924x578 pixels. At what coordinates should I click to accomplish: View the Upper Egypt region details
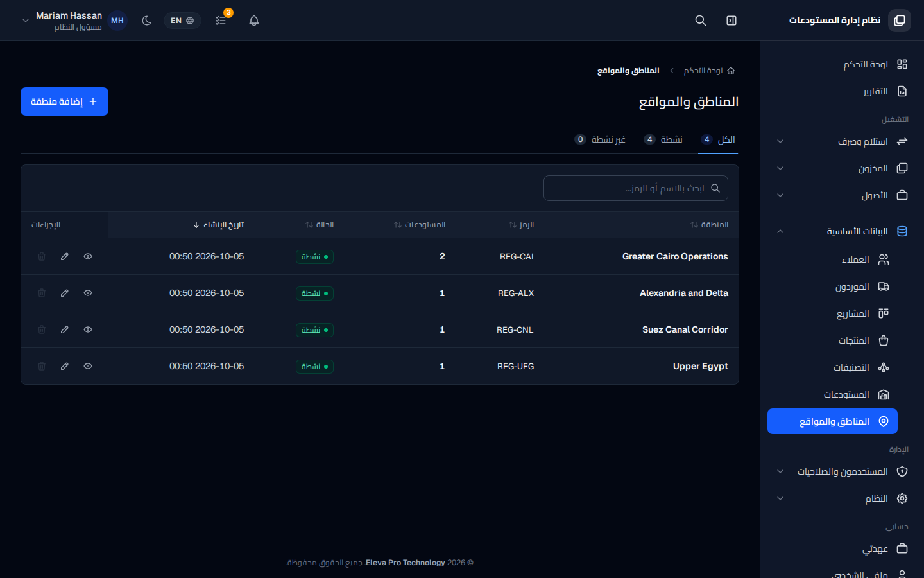[88, 366]
